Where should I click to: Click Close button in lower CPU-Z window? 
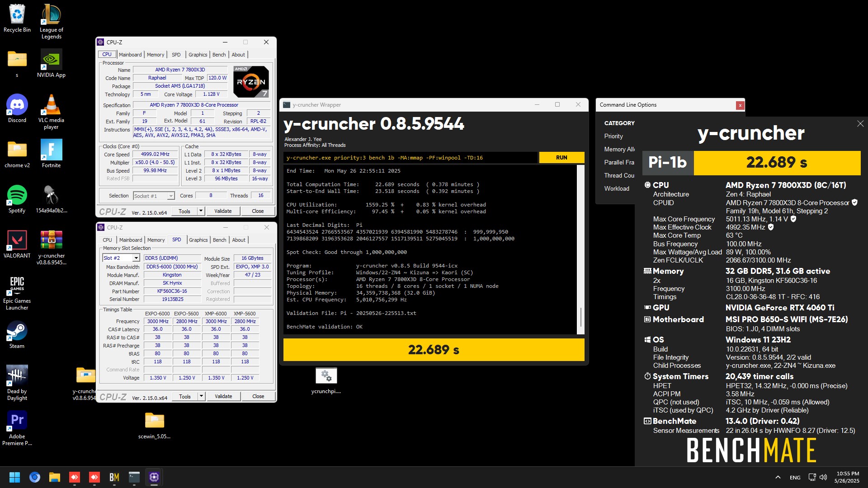click(258, 396)
